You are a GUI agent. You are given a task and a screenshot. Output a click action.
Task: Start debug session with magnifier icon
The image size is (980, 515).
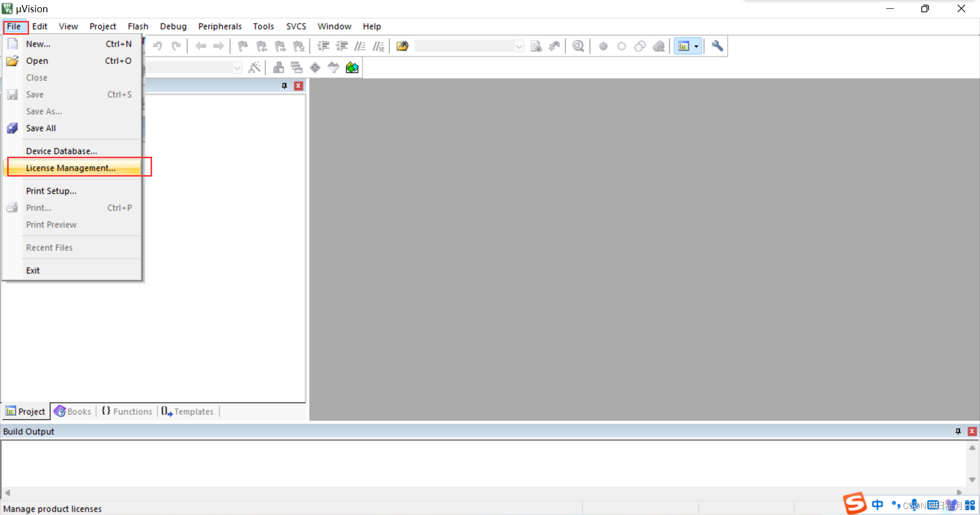578,46
